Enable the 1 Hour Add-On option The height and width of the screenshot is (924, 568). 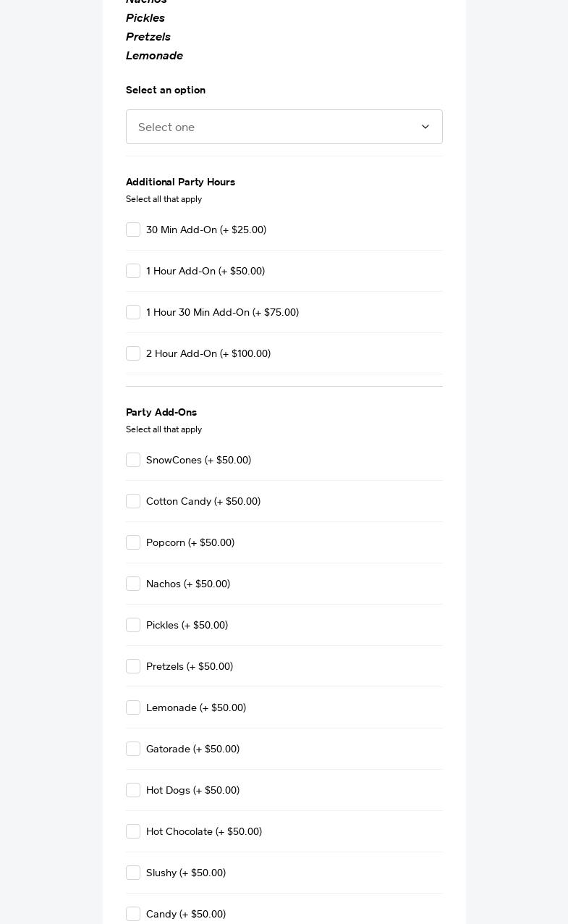click(x=133, y=271)
